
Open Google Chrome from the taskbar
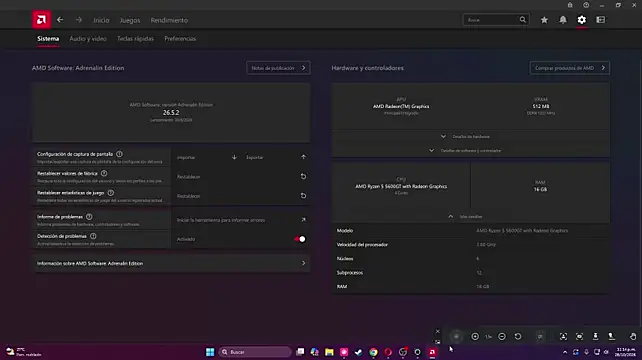pos(373,352)
